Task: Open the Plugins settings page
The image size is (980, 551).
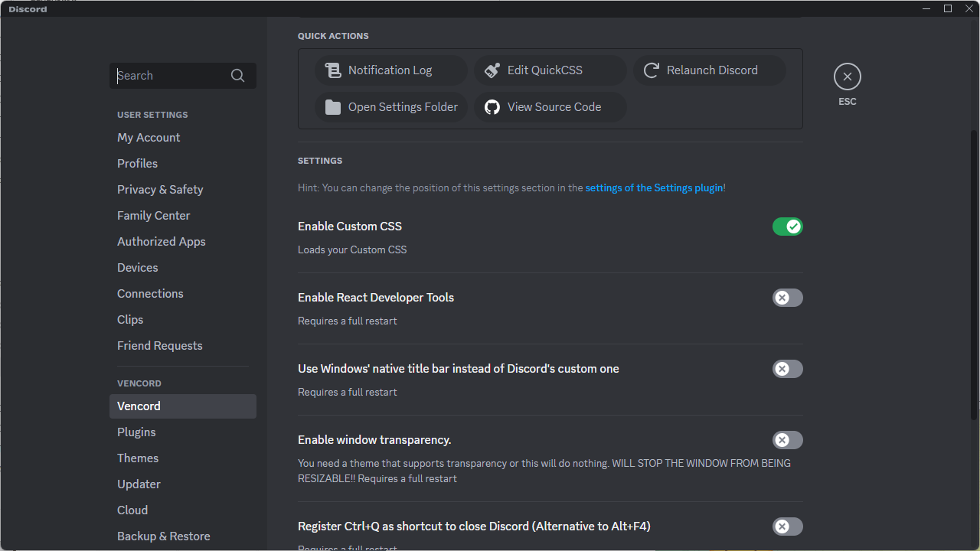Action: tap(136, 432)
